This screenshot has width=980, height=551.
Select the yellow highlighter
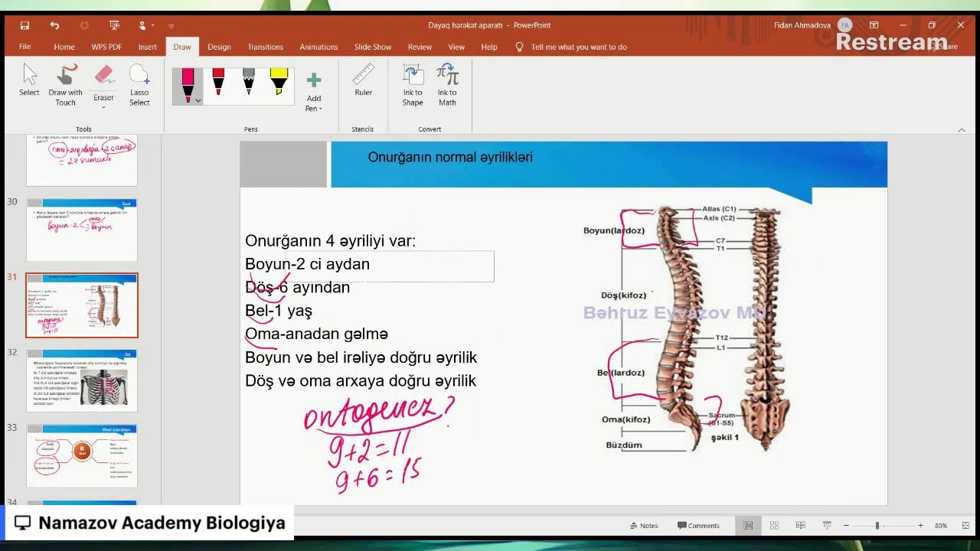[279, 82]
